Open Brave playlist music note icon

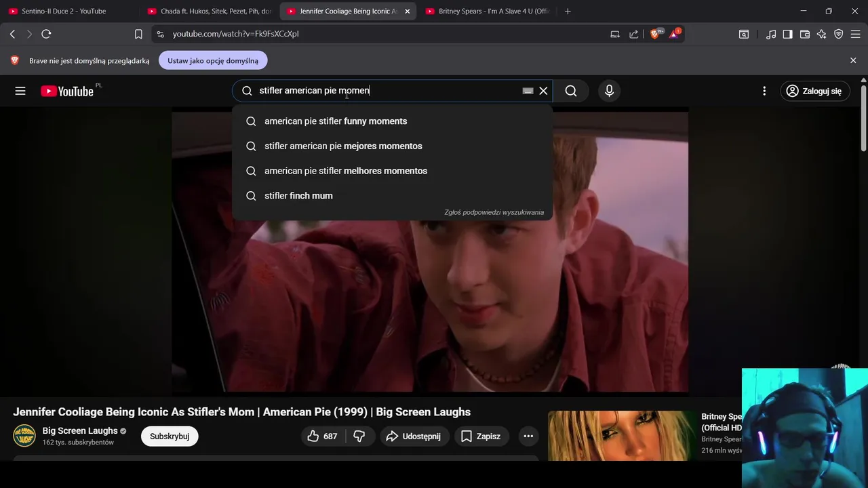[x=771, y=34]
